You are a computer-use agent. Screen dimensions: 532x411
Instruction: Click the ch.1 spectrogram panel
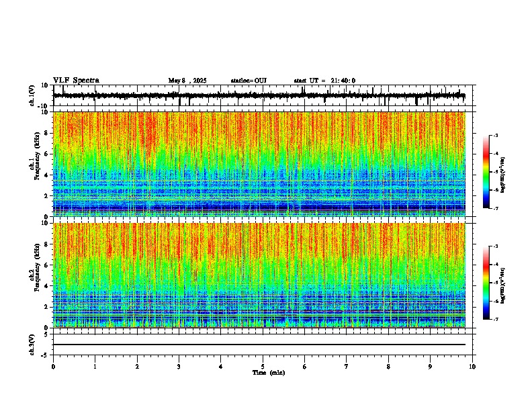click(x=259, y=164)
